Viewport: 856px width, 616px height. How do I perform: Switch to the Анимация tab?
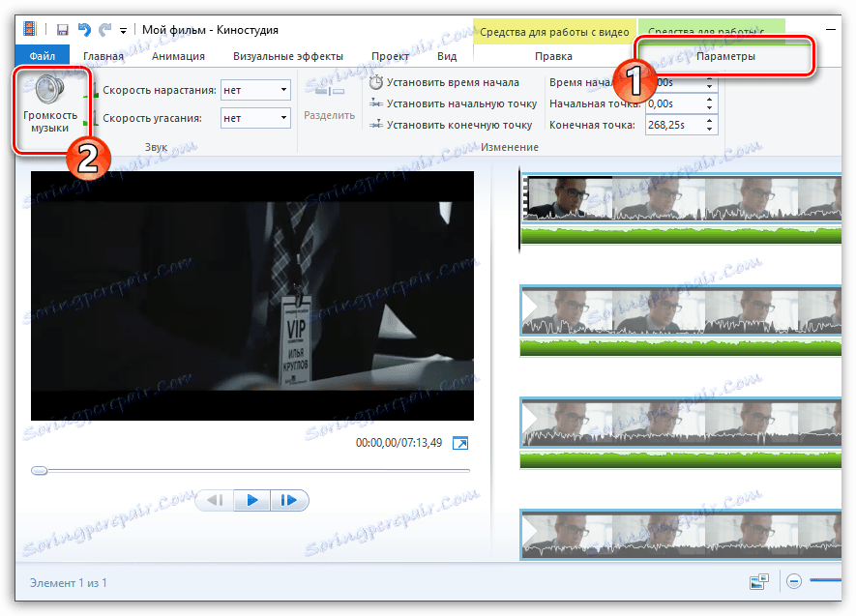178,56
